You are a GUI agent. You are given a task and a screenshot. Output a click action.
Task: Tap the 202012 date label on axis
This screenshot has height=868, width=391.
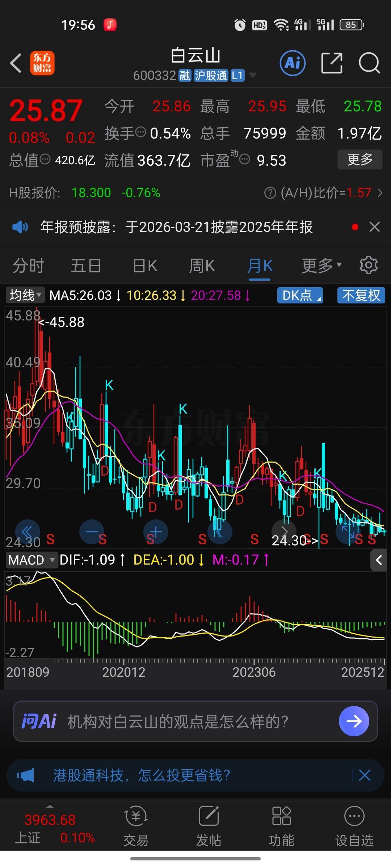[123, 672]
